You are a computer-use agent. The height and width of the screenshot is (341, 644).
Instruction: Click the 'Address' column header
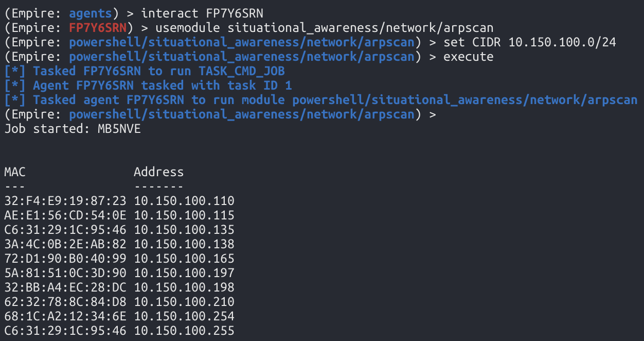pyautogui.click(x=158, y=172)
